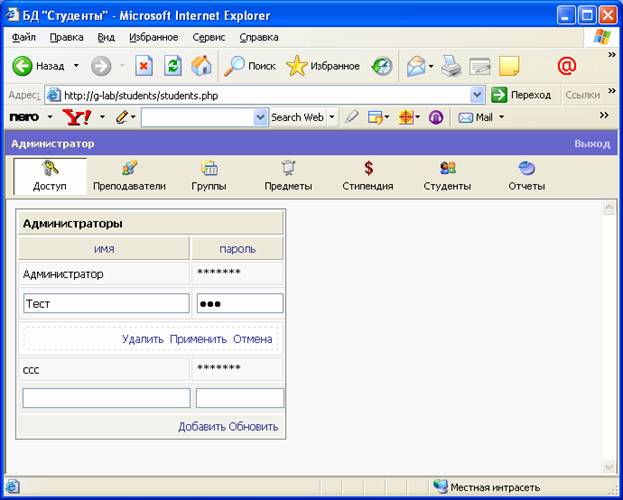Focus the password field with dots
The image size is (623, 500).
coord(240,304)
